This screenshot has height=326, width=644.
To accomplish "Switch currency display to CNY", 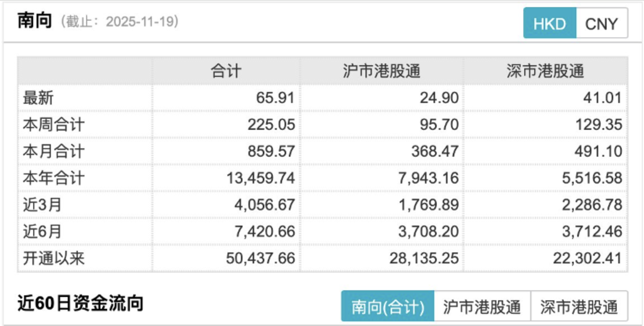I will click(x=601, y=23).
